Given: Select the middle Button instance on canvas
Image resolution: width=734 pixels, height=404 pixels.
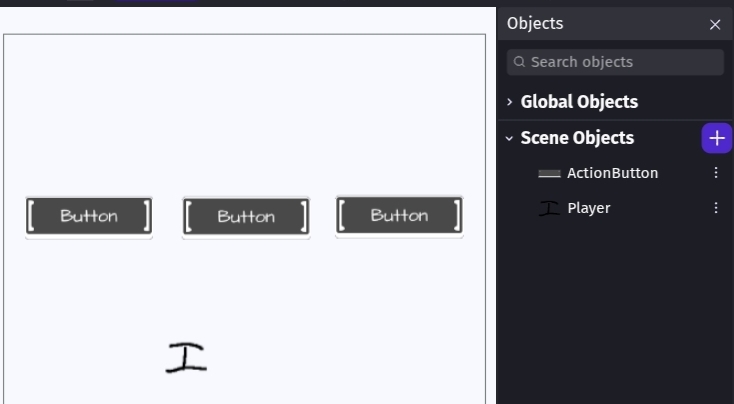Looking at the screenshot, I should [246, 217].
